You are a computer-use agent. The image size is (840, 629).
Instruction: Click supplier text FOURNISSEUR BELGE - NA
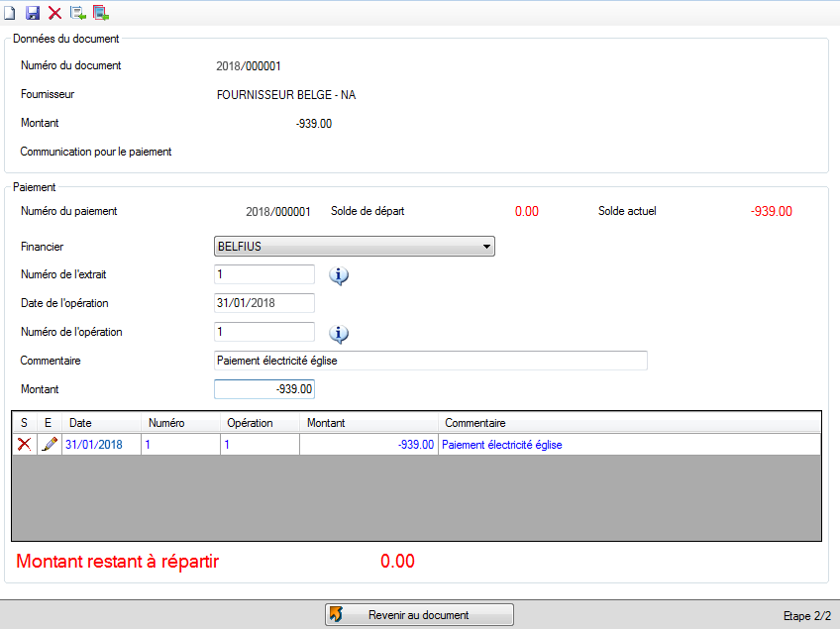coord(286,95)
